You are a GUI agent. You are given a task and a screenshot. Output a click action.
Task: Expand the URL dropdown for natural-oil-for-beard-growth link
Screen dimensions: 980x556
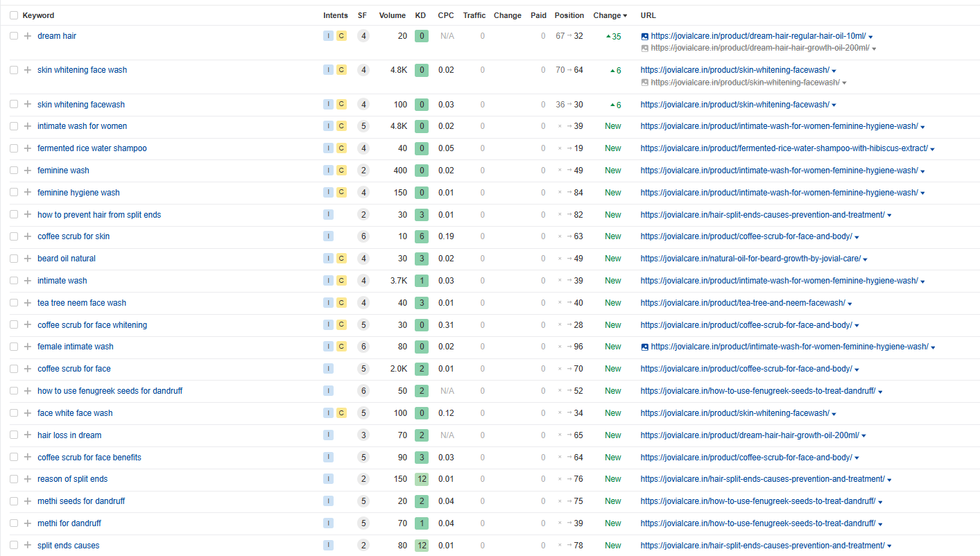tap(865, 259)
